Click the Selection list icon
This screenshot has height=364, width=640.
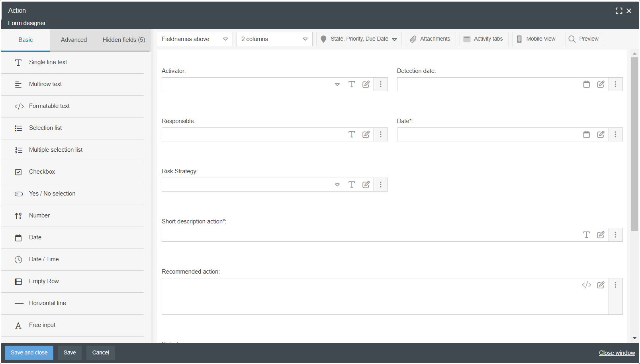click(18, 128)
